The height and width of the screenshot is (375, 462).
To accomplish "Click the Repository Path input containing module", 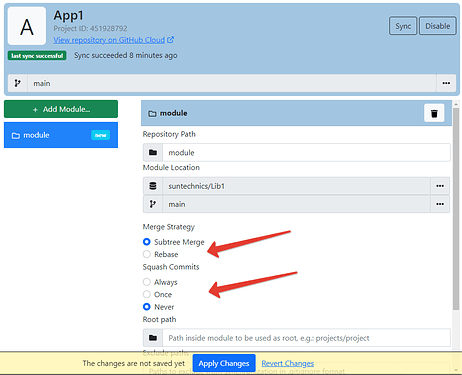I will (306, 152).
